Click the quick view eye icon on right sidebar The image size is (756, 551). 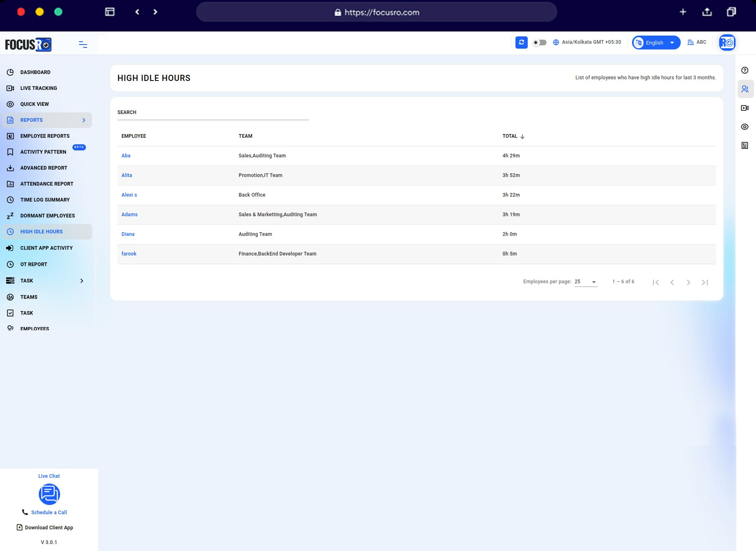click(745, 127)
